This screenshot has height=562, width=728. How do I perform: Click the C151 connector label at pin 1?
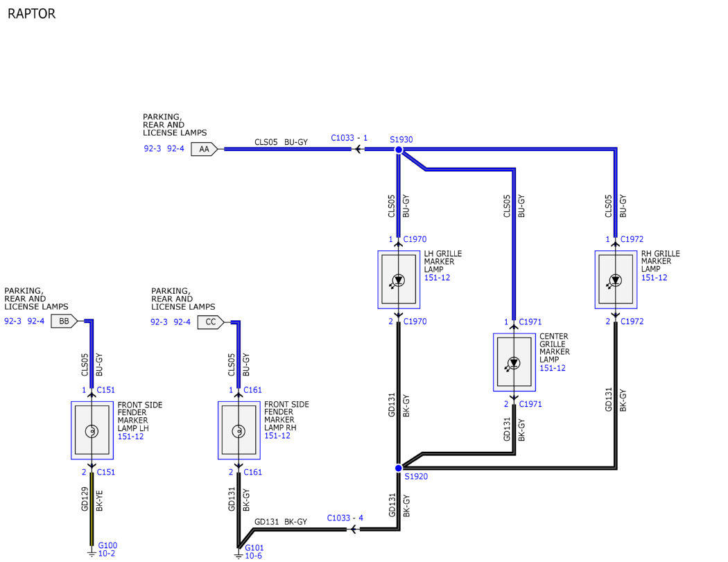click(105, 390)
